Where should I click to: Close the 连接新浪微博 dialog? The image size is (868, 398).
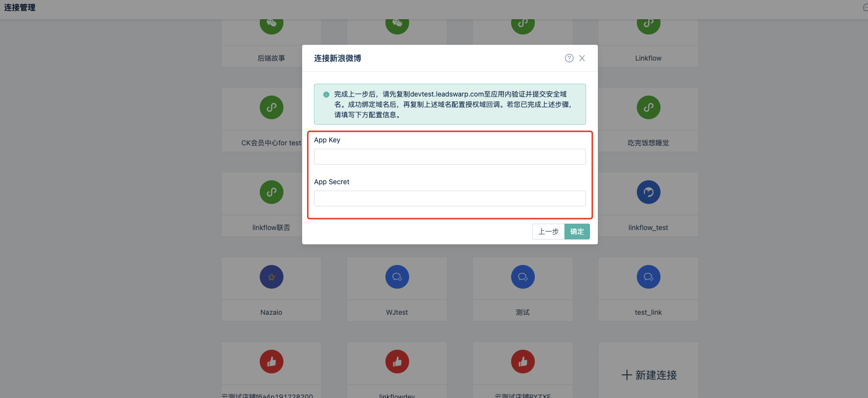(582, 58)
